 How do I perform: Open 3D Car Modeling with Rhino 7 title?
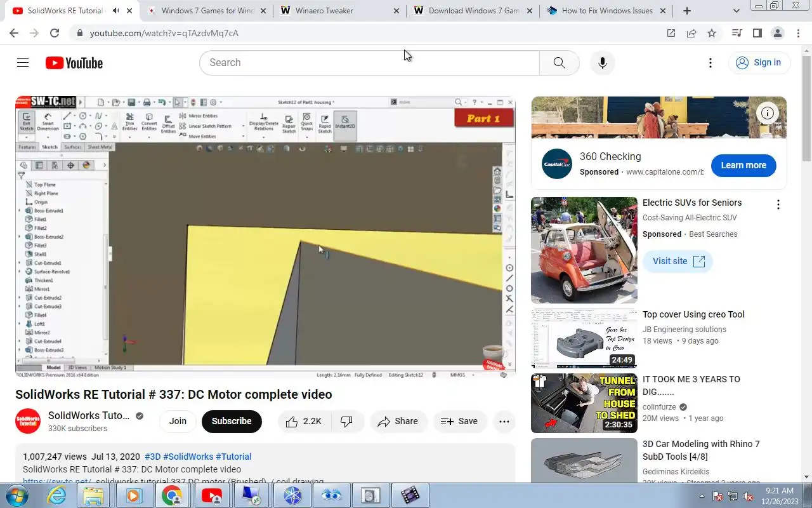click(701, 450)
